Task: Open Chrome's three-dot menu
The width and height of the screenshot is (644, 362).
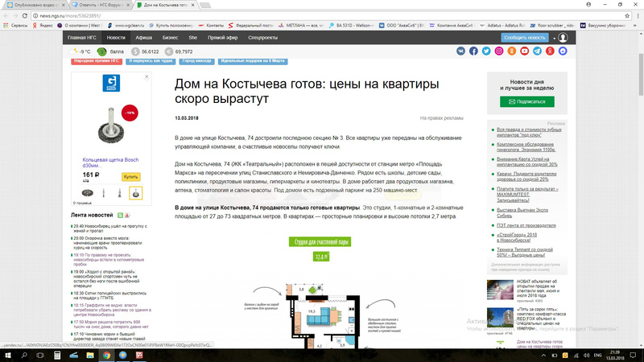Action: (x=638, y=15)
